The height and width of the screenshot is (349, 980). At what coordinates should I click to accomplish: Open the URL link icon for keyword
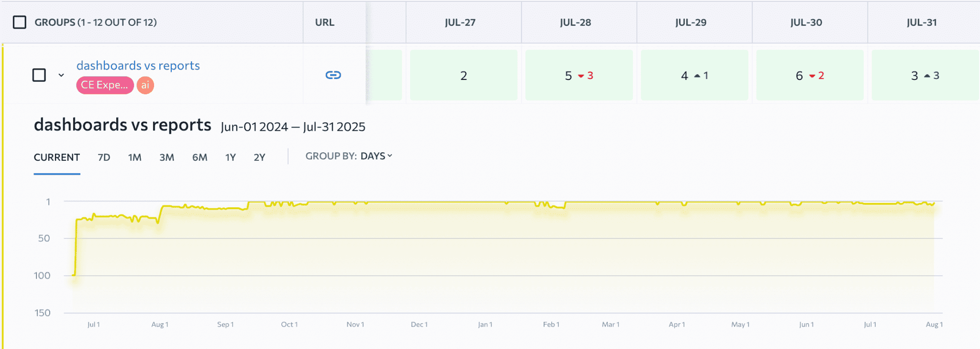pos(333,75)
